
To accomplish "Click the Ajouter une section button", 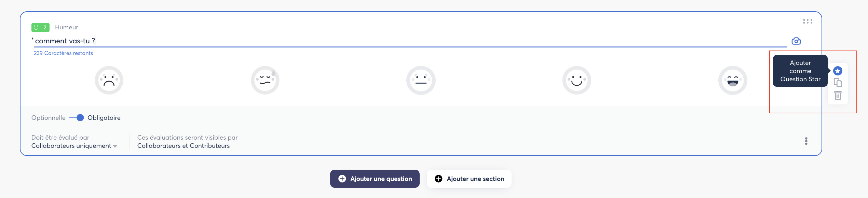I will pos(469,179).
